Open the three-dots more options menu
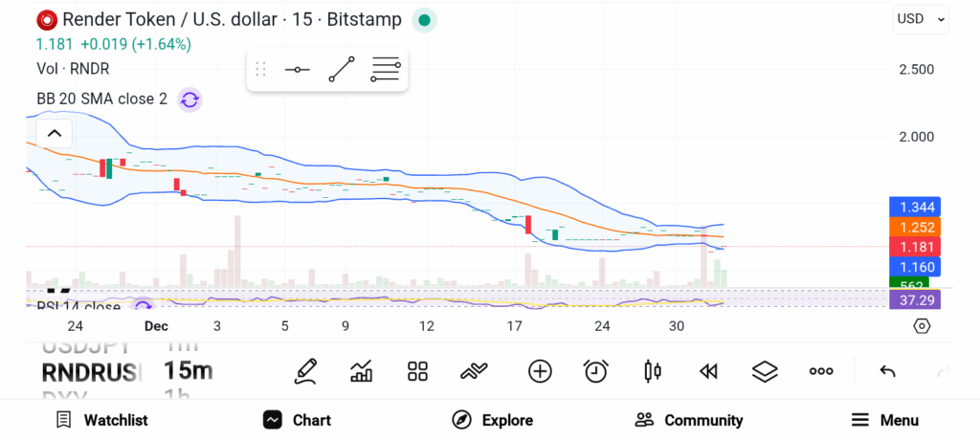The width and height of the screenshot is (980, 441). [x=821, y=371]
